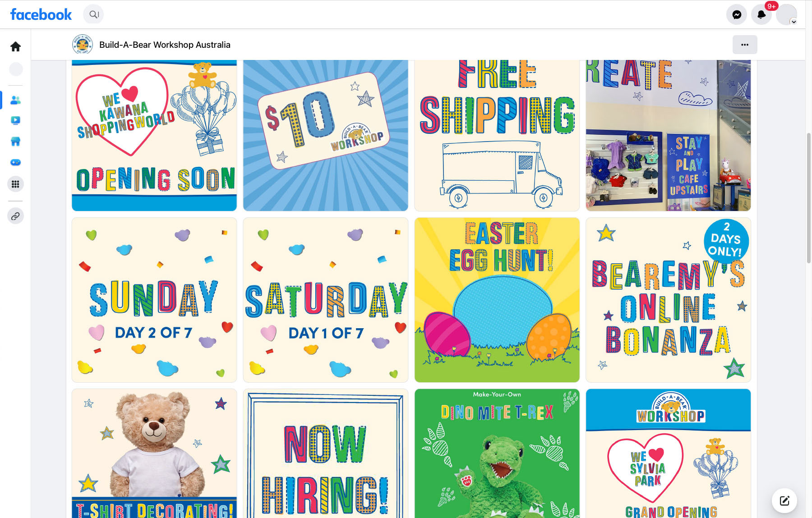
Task: Open Build-A-Bear Workshop Australia page name
Action: (165, 45)
